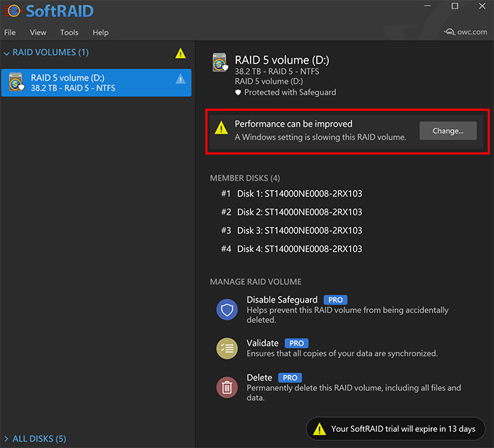
Task: Click the PRO badge next to Disable Safeguard
Action: (335, 300)
